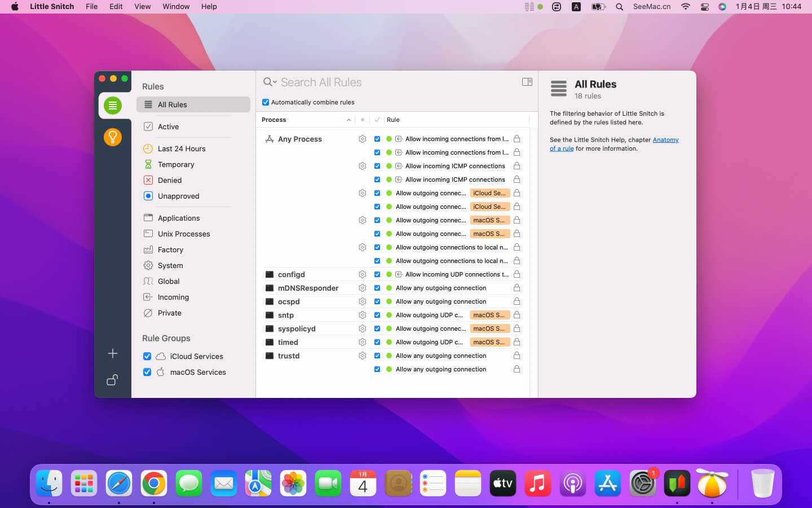Toggle the inspector panel icon beside search
Screen dimensions: 812x508
tap(527, 82)
